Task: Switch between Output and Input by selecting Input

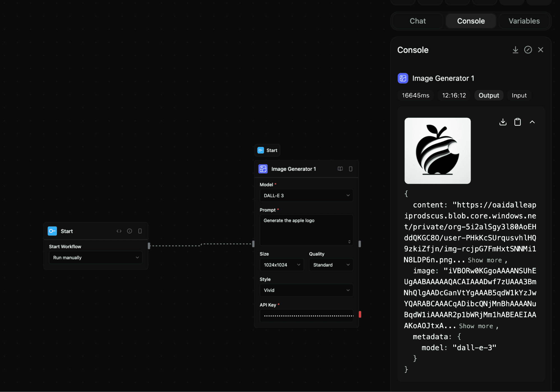Action: [x=519, y=95]
